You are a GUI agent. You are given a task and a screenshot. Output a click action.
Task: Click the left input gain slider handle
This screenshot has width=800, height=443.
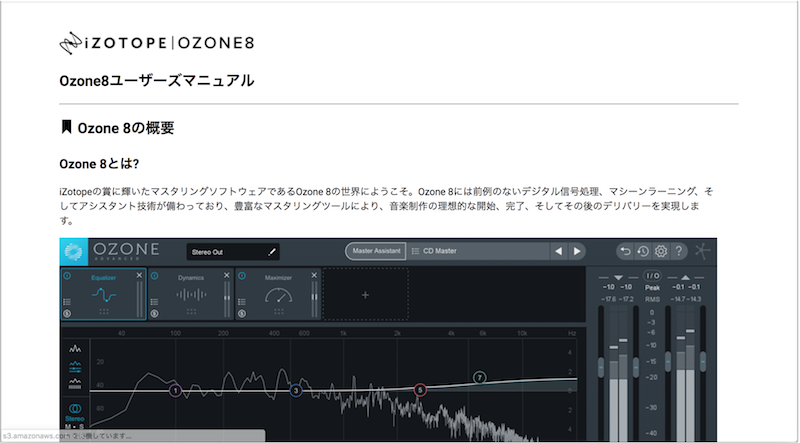click(x=601, y=368)
